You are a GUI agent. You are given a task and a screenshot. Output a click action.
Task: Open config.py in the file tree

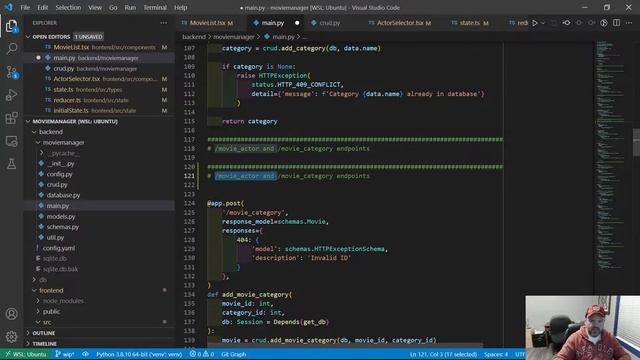pos(59,174)
